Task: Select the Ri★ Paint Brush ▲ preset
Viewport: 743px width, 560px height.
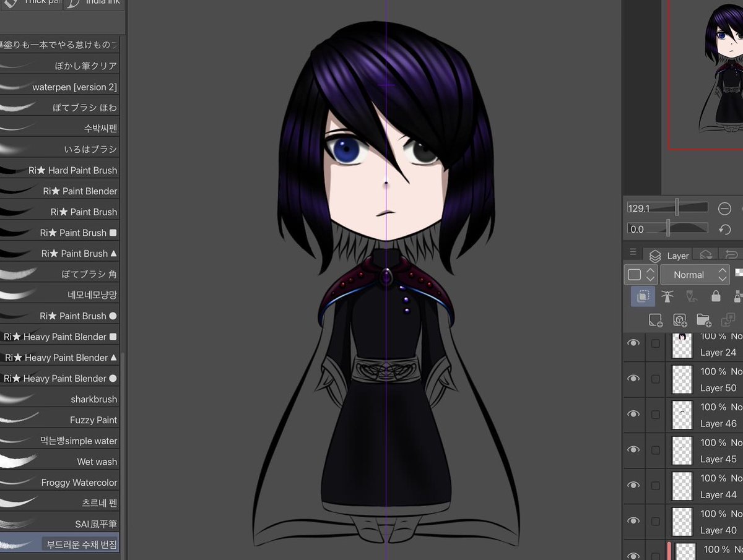Action: pyautogui.click(x=59, y=253)
